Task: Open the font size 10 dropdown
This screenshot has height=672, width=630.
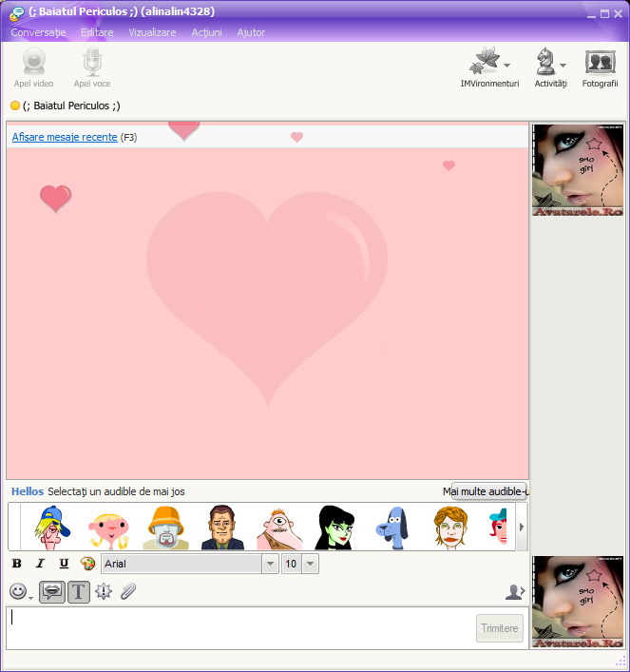Action: pos(311,564)
